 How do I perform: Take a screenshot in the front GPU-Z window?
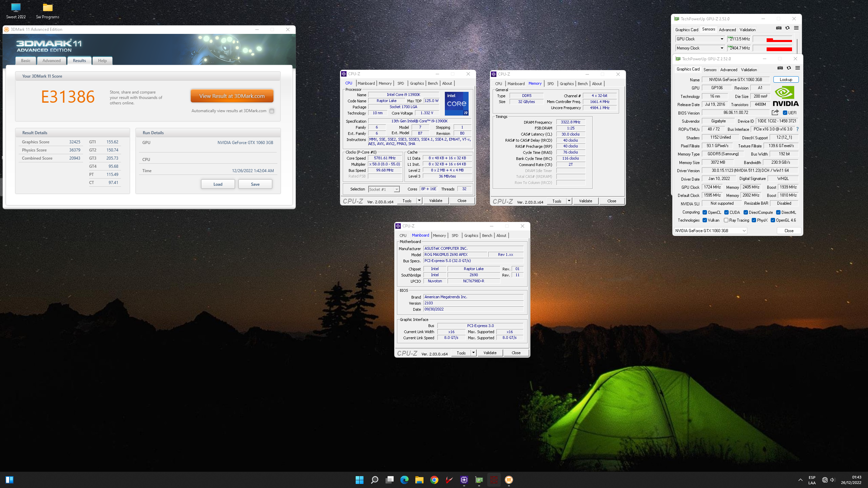780,68
